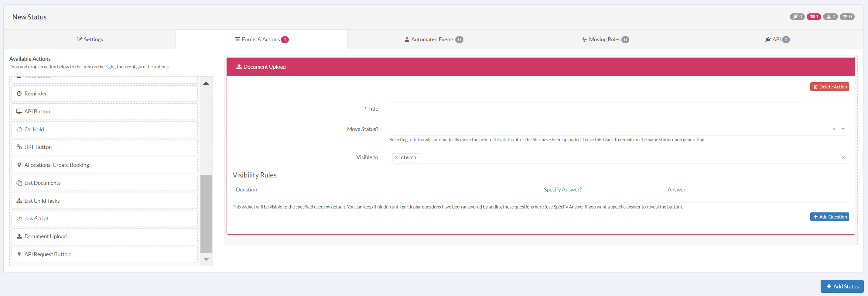Open the Move Status dropdown
The height and width of the screenshot is (296, 868).
coord(619,129)
